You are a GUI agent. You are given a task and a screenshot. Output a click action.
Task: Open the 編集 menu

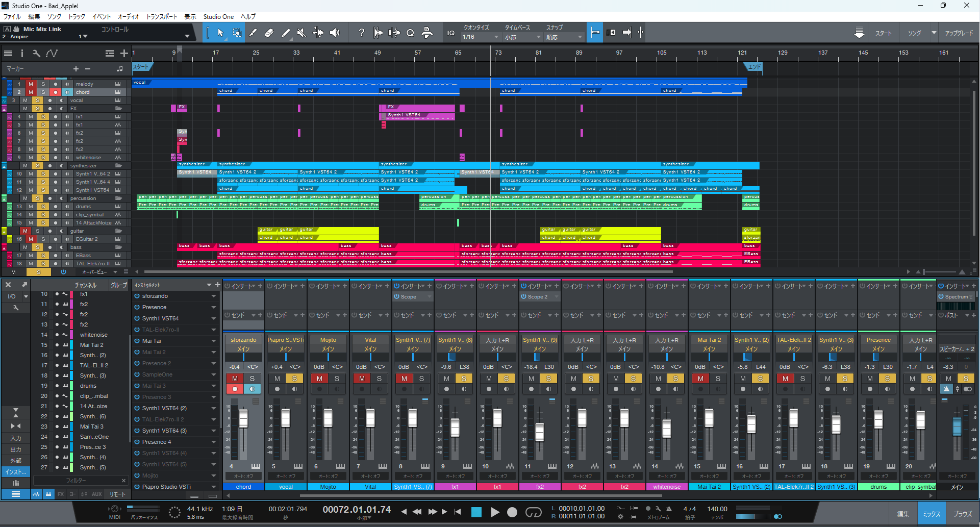click(34, 16)
